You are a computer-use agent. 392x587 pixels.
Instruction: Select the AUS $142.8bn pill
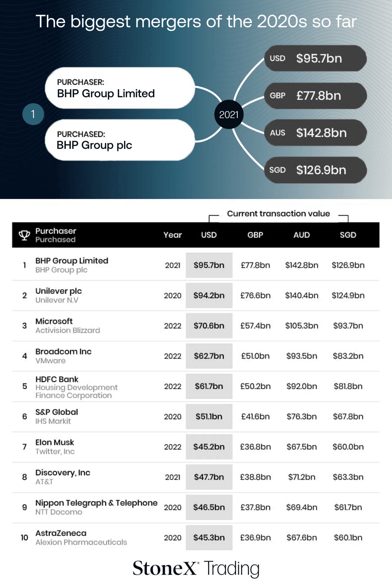[x=315, y=133]
